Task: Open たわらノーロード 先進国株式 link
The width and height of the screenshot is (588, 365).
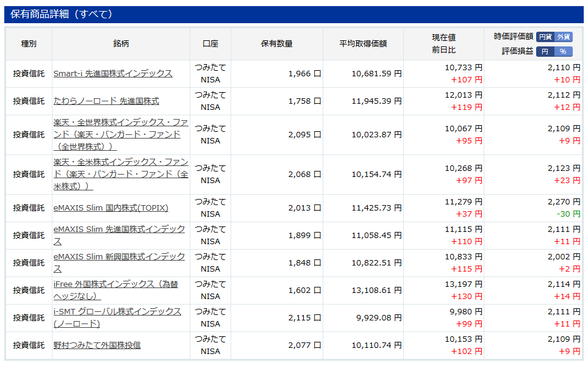Action: click(106, 101)
